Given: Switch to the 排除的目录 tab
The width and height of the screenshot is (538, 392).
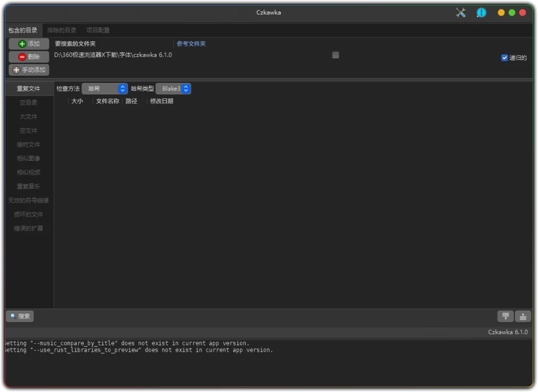Looking at the screenshot, I should (62, 30).
